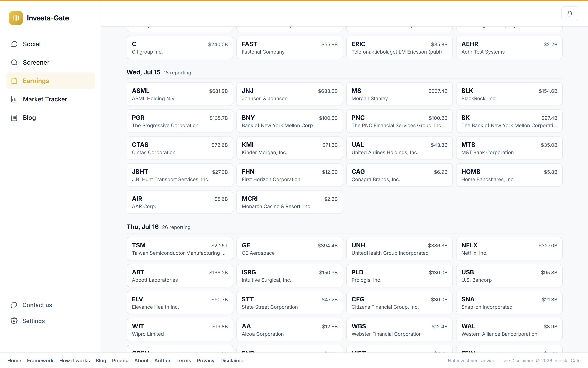Open the STT State Street card
Screen dimensions: 588x368
[x=290, y=303]
